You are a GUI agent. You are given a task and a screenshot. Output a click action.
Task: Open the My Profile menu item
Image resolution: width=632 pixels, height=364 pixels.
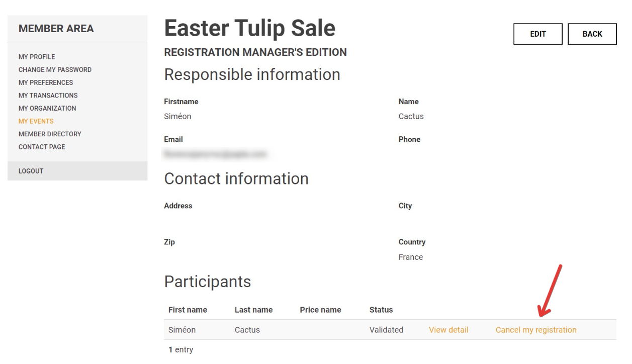pos(37,57)
